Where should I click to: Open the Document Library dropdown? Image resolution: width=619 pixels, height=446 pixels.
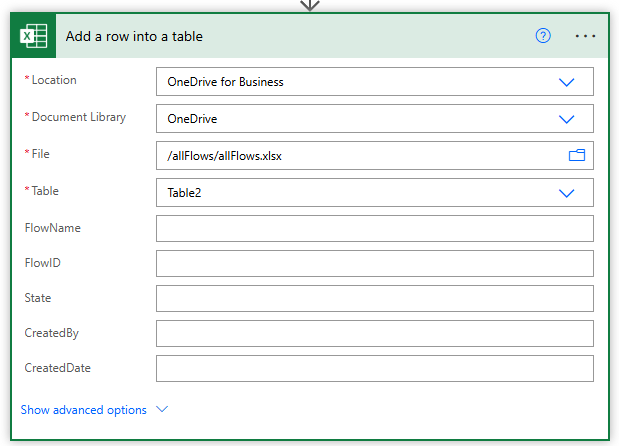point(567,119)
